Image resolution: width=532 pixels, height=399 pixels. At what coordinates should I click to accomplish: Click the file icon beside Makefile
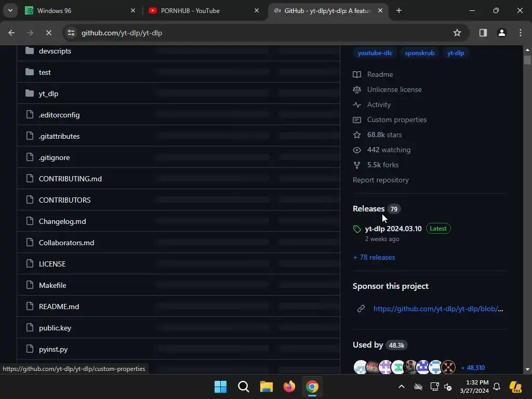(x=30, y=285)
